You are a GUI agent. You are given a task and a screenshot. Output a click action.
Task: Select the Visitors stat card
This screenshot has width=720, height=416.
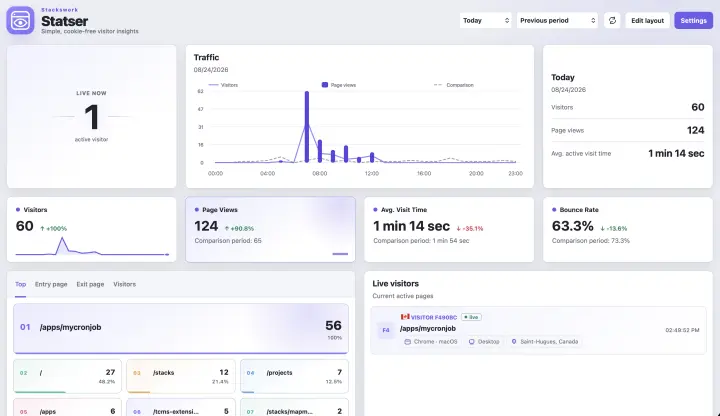[x=91, y=230]
